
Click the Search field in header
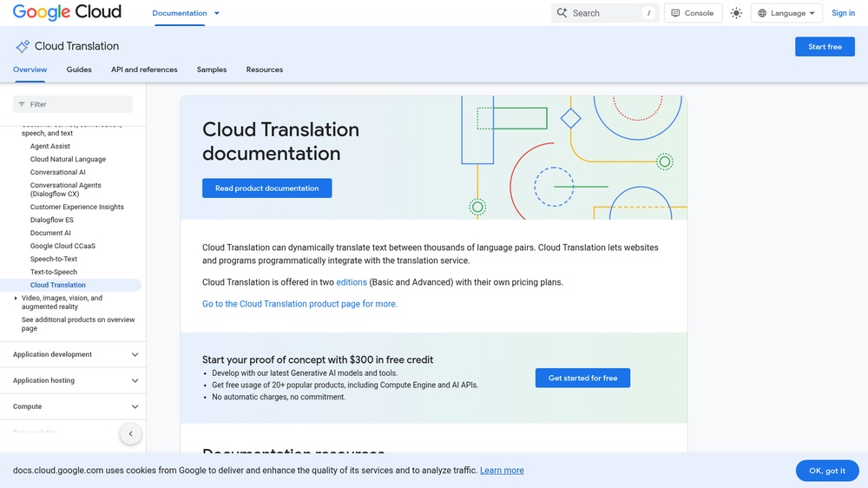coord(604,13)
